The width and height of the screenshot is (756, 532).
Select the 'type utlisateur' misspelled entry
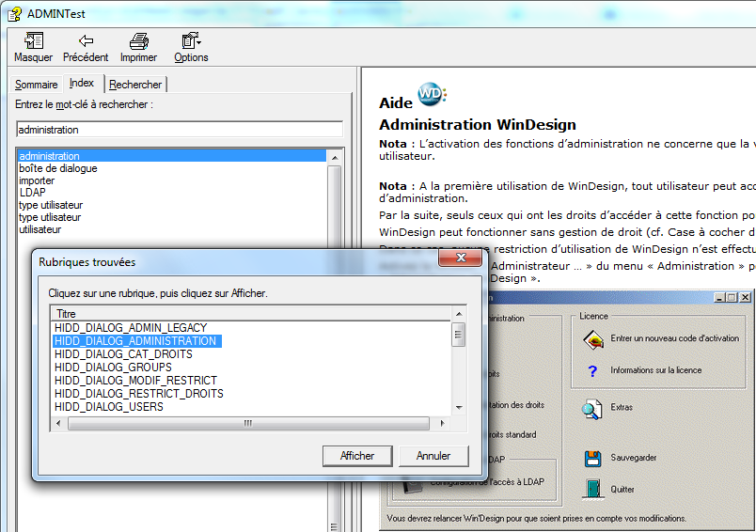pyautogui.click(x=172, y=217)
